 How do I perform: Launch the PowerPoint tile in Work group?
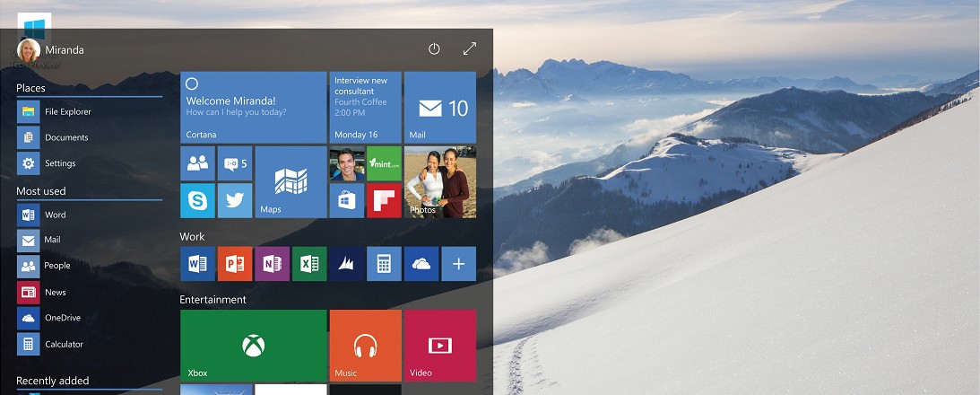[235, 264]
